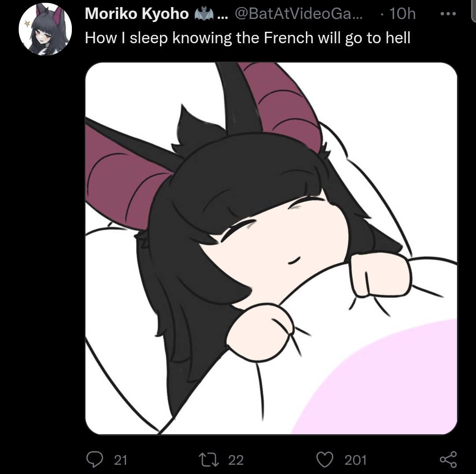
Task: Click Moriko Kyoho's profile avatar
Action: (x=45, y=29)
